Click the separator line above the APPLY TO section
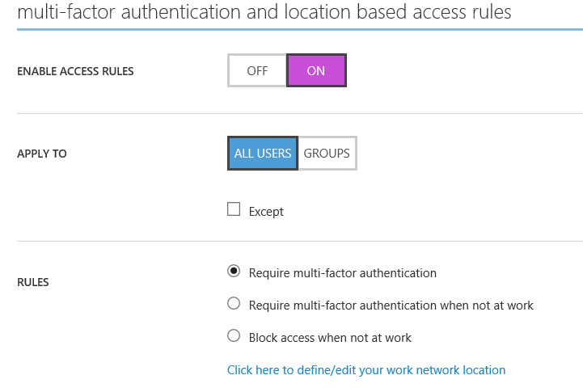This screenshot has height=392, width=583. click(300, 113)
